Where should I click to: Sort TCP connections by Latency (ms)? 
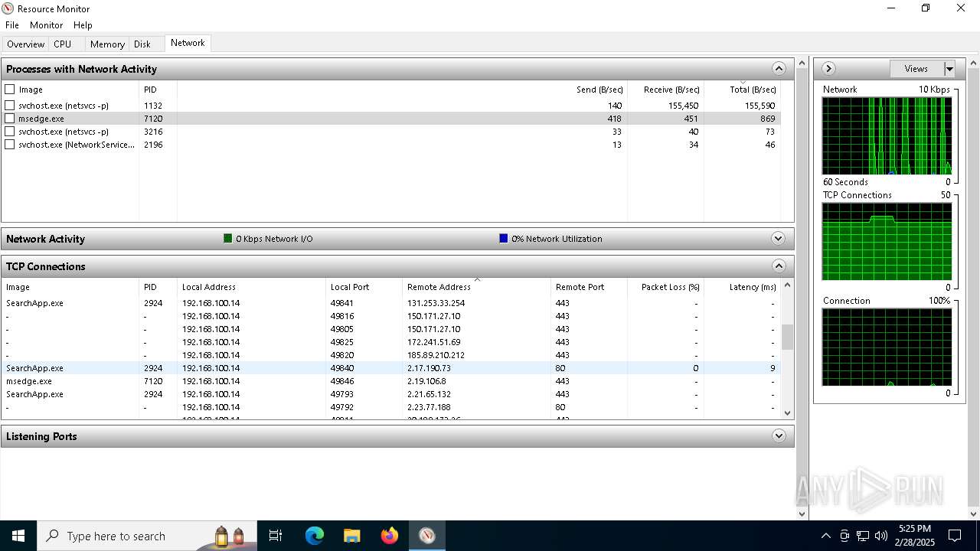click(x=753, y=287)
